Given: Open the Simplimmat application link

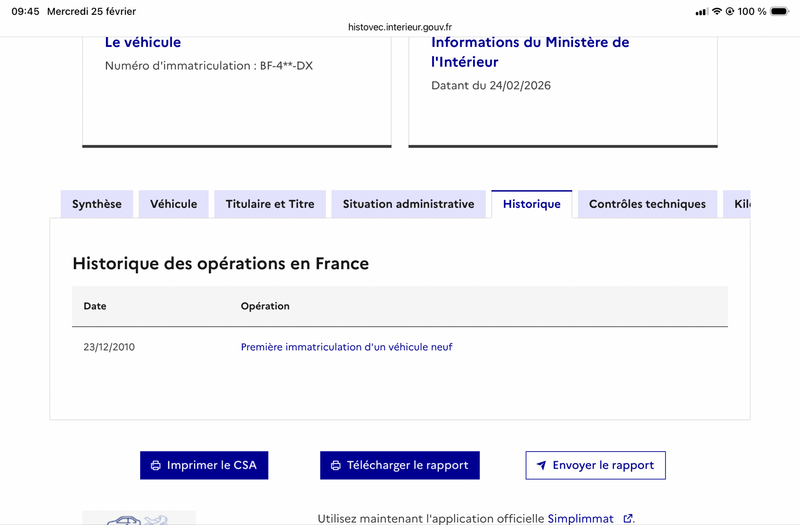Looking at the screenshot, I should tap(581, 518).
